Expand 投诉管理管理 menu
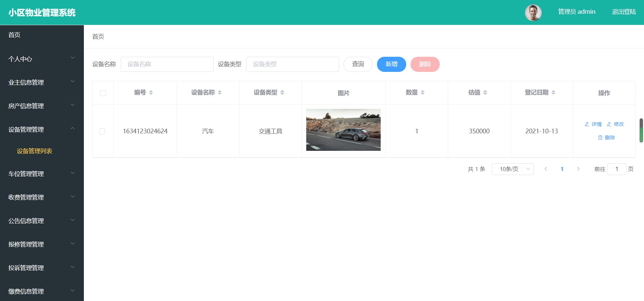644x301 pixels. click(x=42, y=268)
